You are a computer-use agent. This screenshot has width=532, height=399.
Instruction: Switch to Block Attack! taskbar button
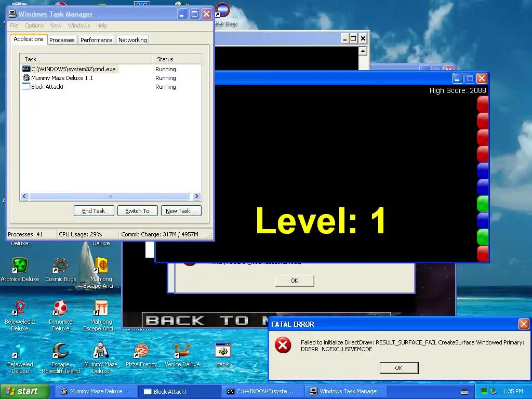click(x=179, y=391)
